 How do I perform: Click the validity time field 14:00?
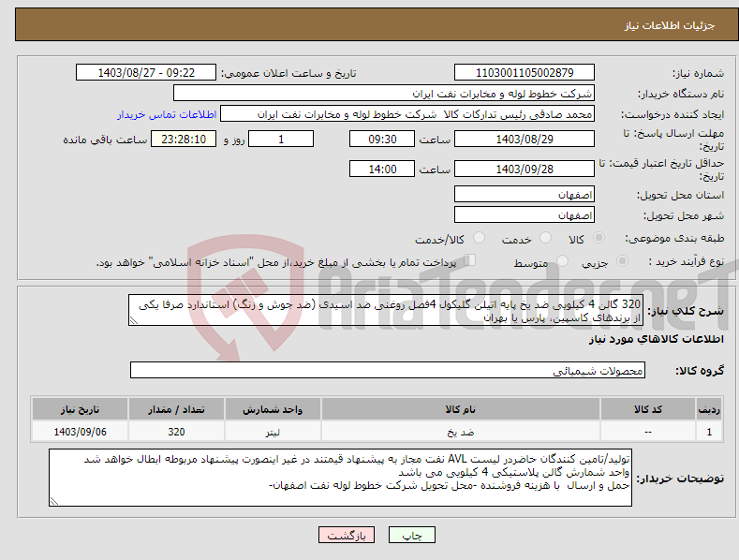(382, 169)
